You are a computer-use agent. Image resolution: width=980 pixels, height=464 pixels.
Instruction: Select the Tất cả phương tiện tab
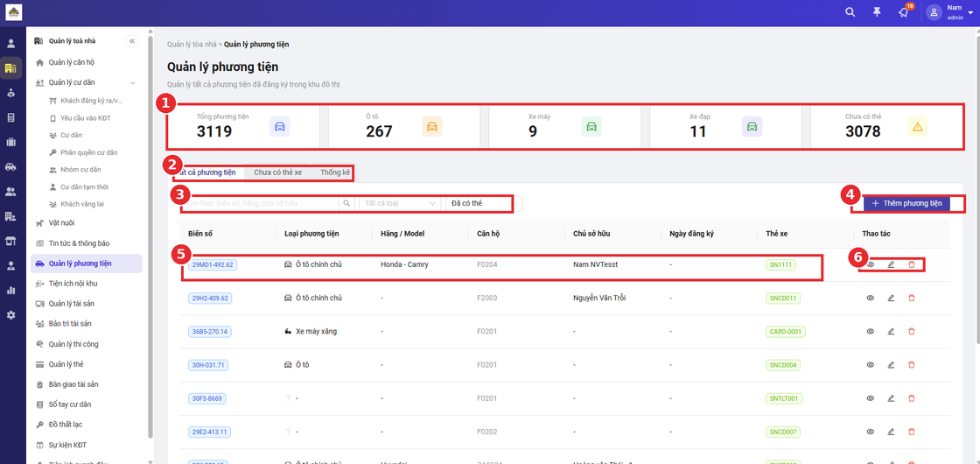207,172
